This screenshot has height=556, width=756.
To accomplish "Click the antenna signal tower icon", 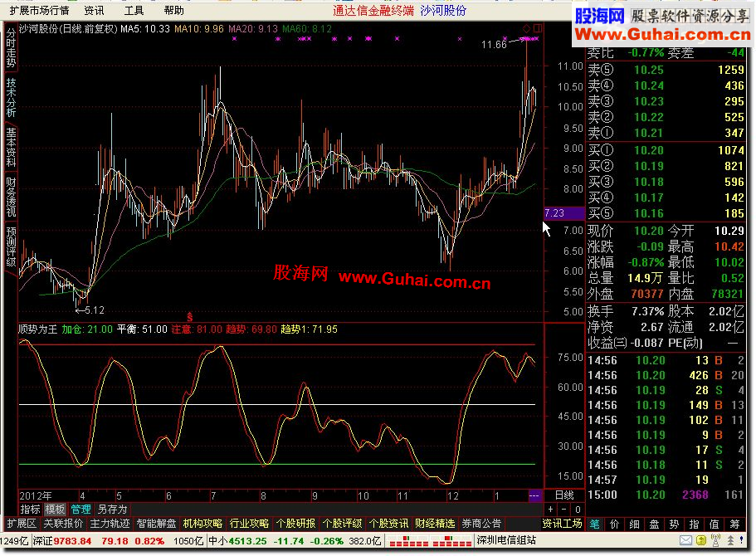I will (x=716, y=540).
